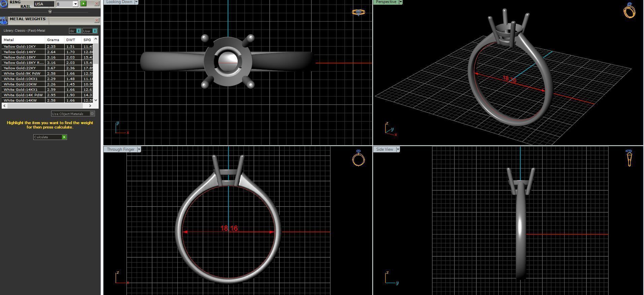Click the 3.67 grams value cell
Viewport: 644px width, 295px height.
click(x=55, y=68)
